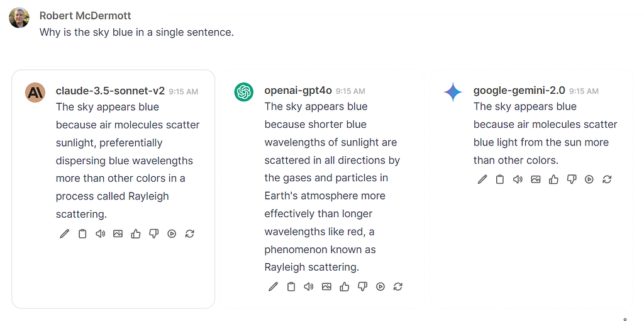This screenshot has height=321, width=644.
Task: Select the google-gemini-2.0 model name
Action: 519,91
